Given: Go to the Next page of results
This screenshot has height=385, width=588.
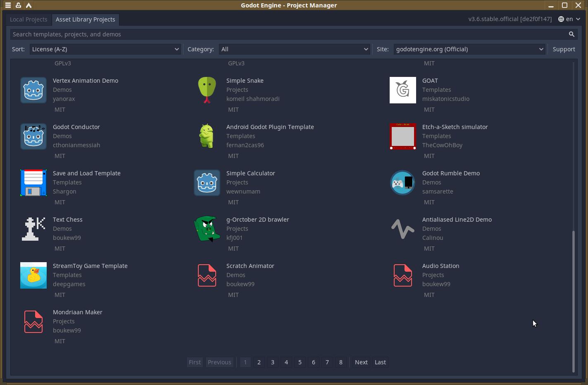Looking at the screenshot, I should click(361, 362).
